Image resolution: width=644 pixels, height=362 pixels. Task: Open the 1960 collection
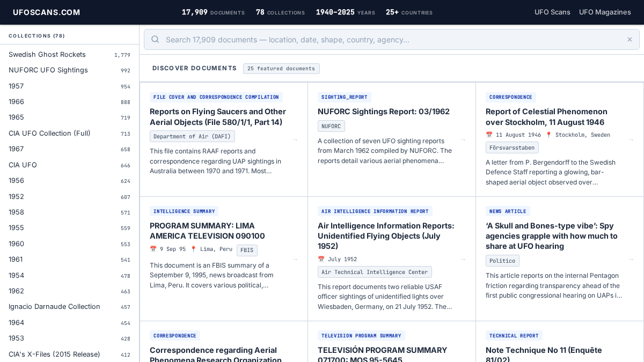tap(69, 244)
